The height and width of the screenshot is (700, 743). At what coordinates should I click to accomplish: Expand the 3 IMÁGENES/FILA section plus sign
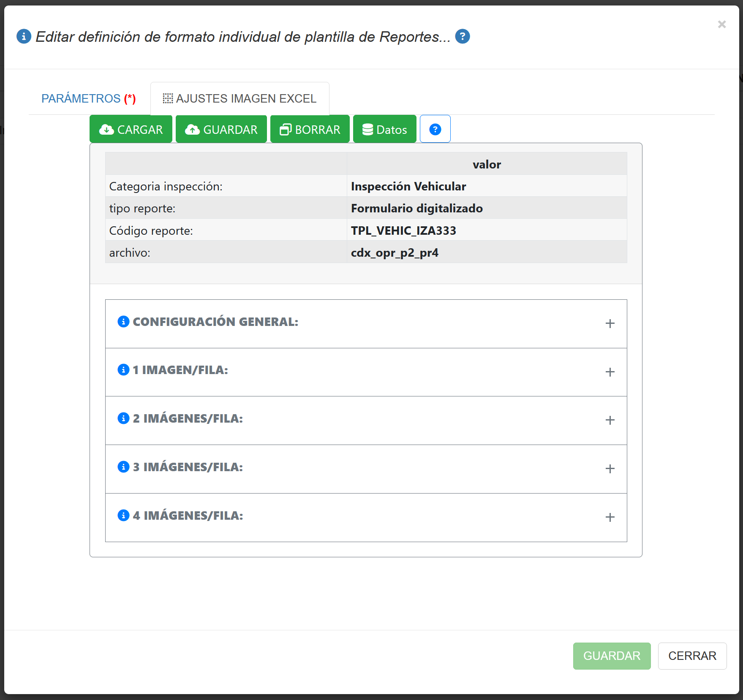pyautogui.click(x=610, y=469)
